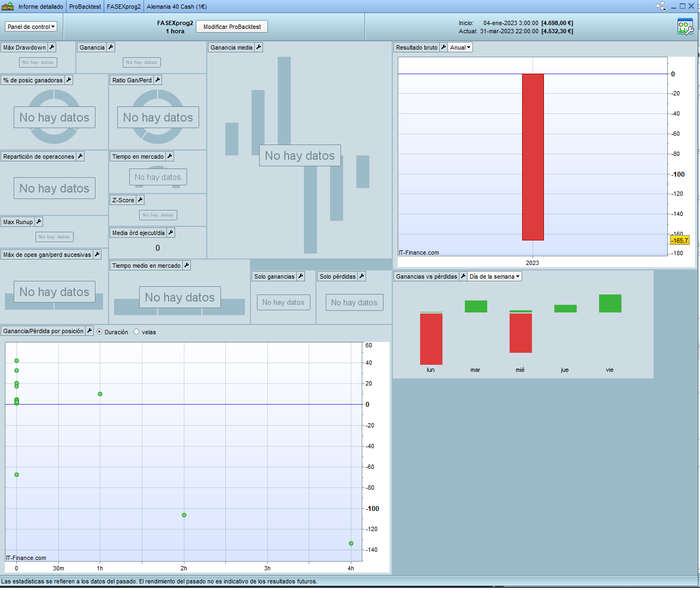Click the scatter point at 2h
This screenshot has height=590, width=700.
pyautogui.click(x=184, y=515)
